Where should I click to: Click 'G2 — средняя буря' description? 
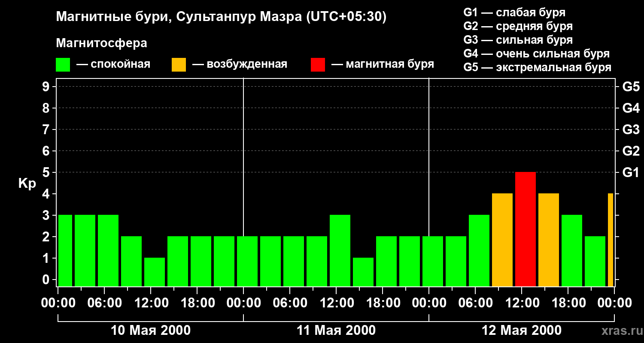click(518, 26)
